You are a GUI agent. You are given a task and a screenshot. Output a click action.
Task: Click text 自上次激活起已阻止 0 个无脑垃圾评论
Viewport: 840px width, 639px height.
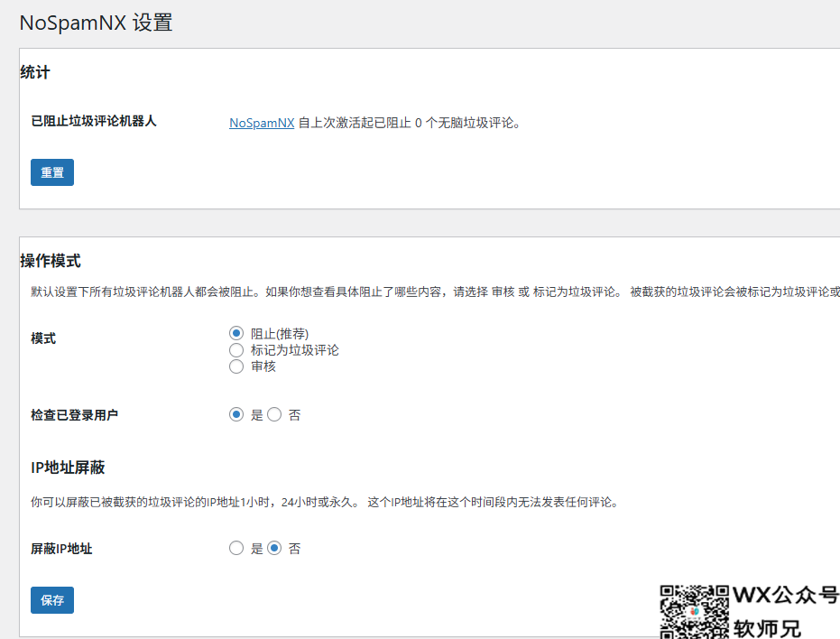tap(410, 123)
